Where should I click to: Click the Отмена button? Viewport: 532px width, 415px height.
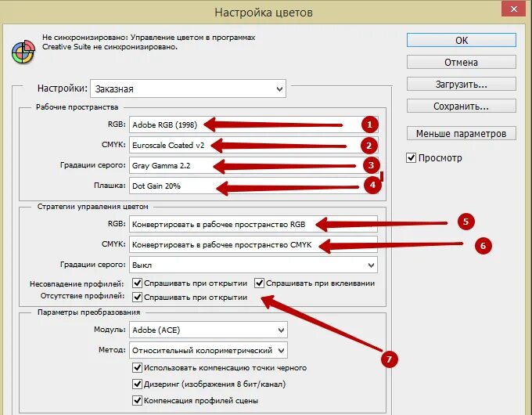[462, 62]
